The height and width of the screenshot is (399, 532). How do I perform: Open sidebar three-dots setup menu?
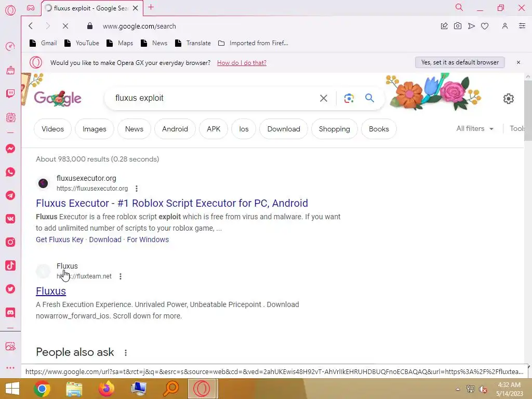[x=10, y=368]
